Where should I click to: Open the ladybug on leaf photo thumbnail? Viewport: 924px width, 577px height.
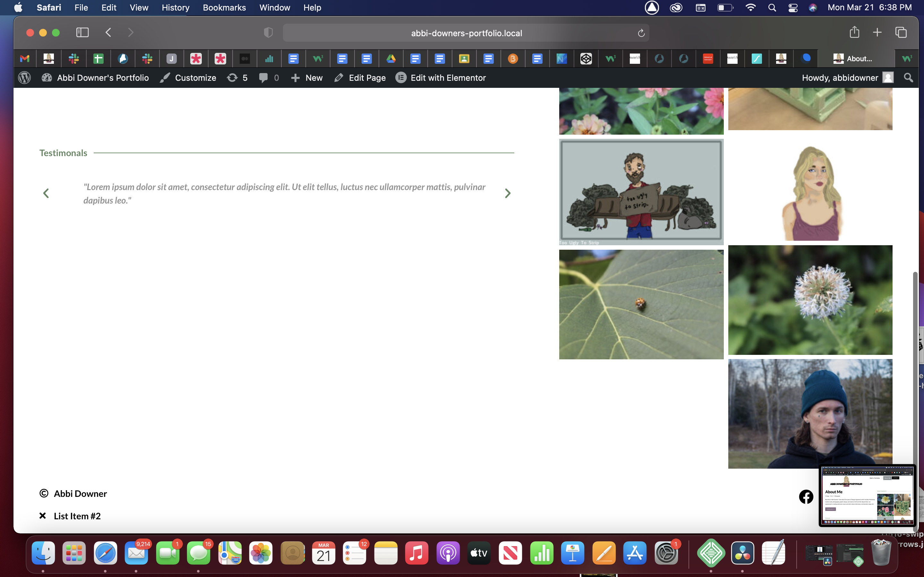coord(641,304)
